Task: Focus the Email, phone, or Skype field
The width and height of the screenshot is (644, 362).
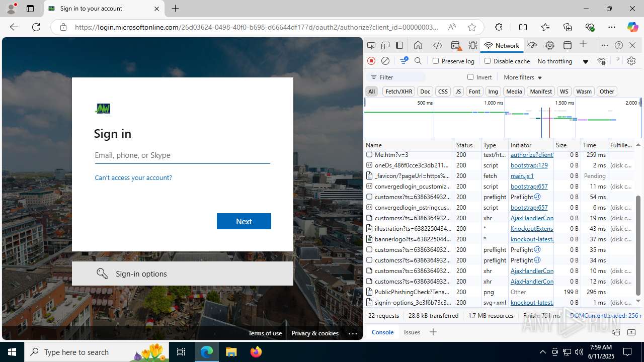Action: 183,155
